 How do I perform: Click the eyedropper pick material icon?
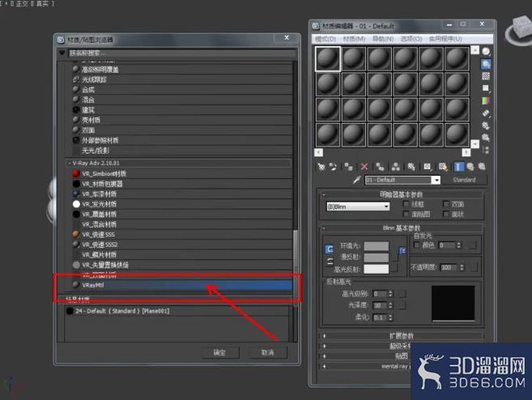[x=356, y=180]
